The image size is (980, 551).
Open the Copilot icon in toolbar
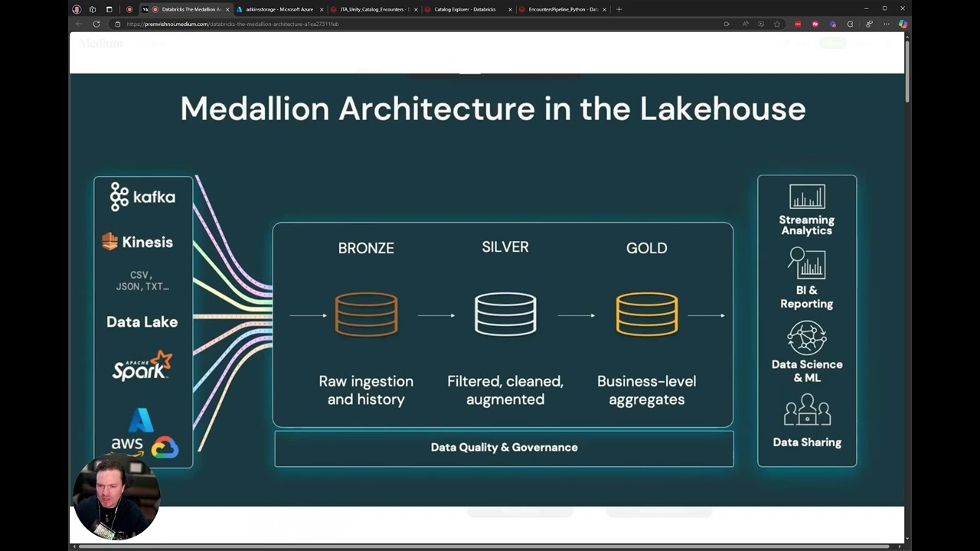click(903, 24)
